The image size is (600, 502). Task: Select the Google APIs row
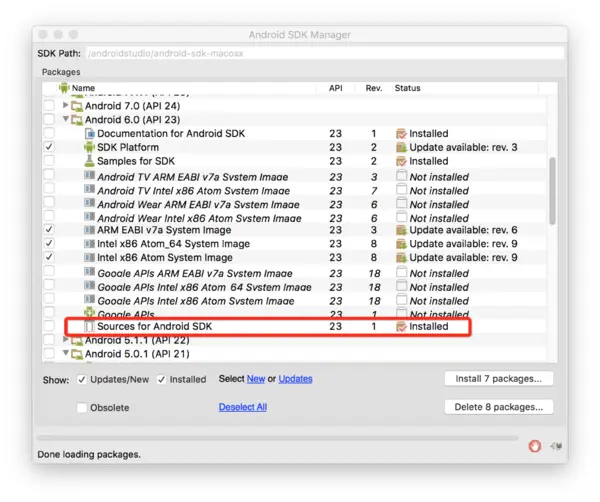295,314
